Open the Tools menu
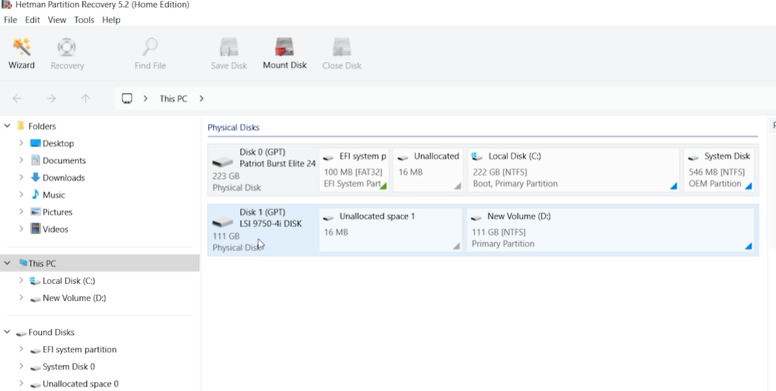Image resolution: width=776 pixels, height=391 pixels. (84, 20)
